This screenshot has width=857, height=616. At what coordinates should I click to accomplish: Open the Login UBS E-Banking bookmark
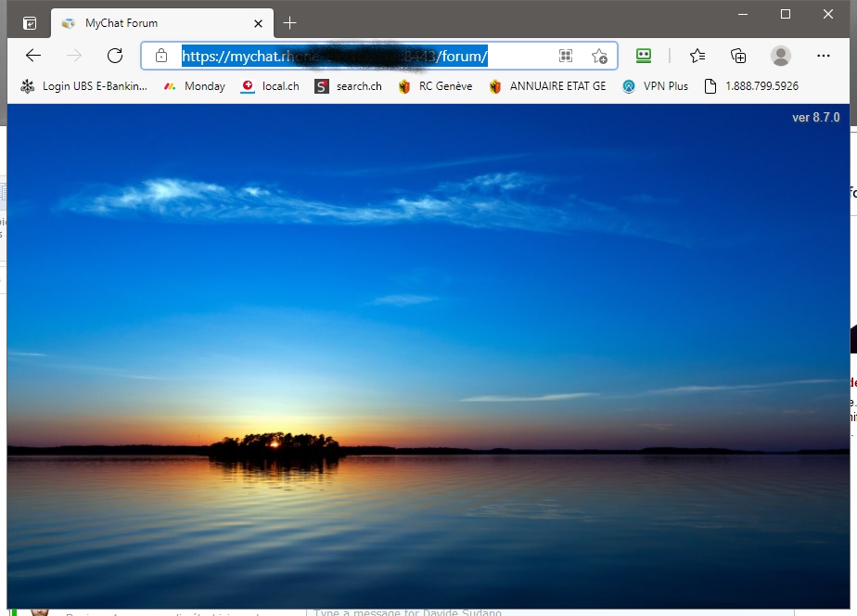tap(83, 86)
